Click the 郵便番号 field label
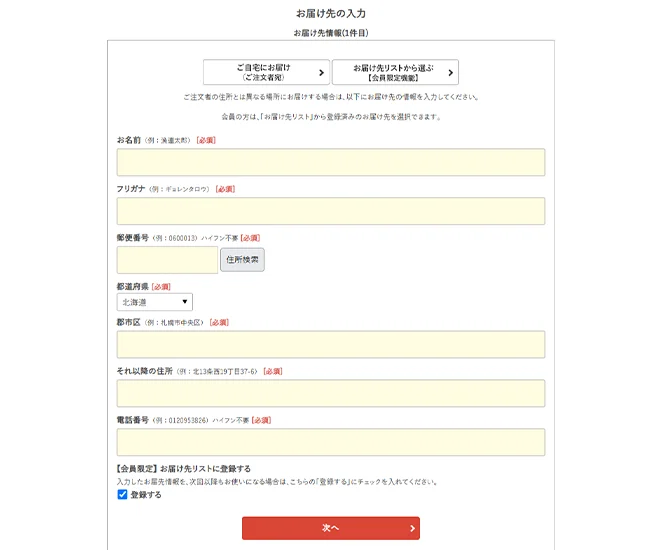The height and width of the screenshot is (550, 660). 133,238
